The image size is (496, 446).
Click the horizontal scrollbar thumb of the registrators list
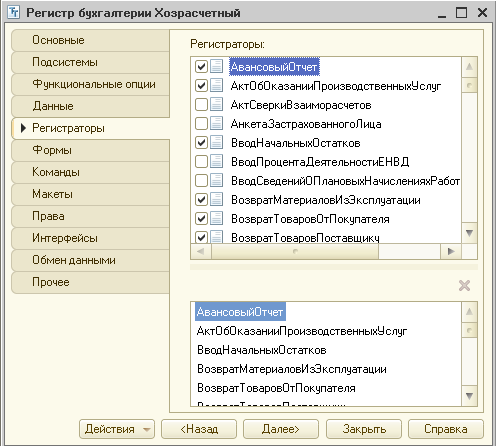pyautogui.click(x=295, y=251)
